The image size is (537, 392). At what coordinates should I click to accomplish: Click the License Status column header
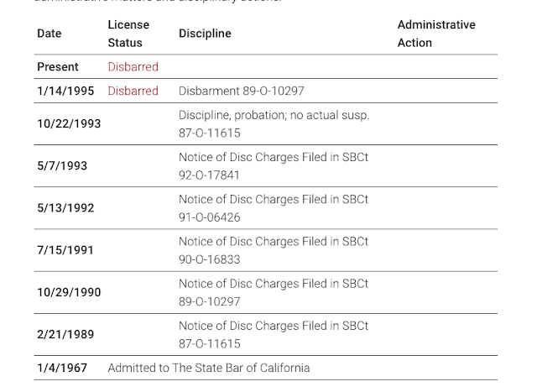point(128,34)
